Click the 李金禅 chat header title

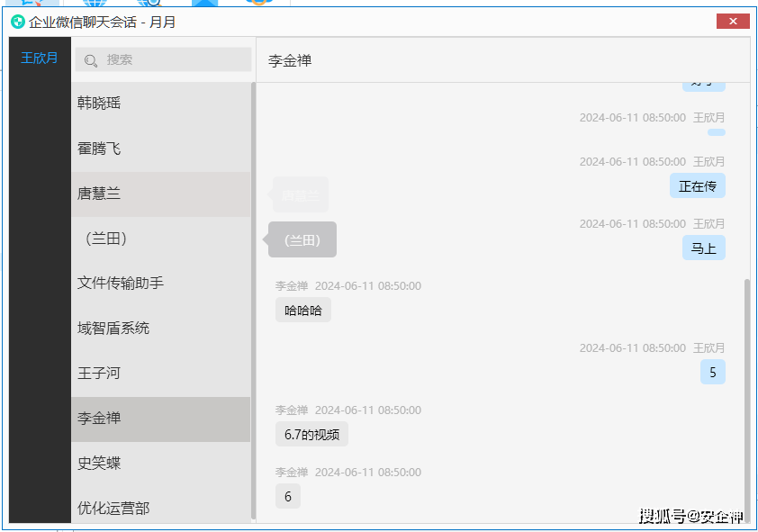290,61
